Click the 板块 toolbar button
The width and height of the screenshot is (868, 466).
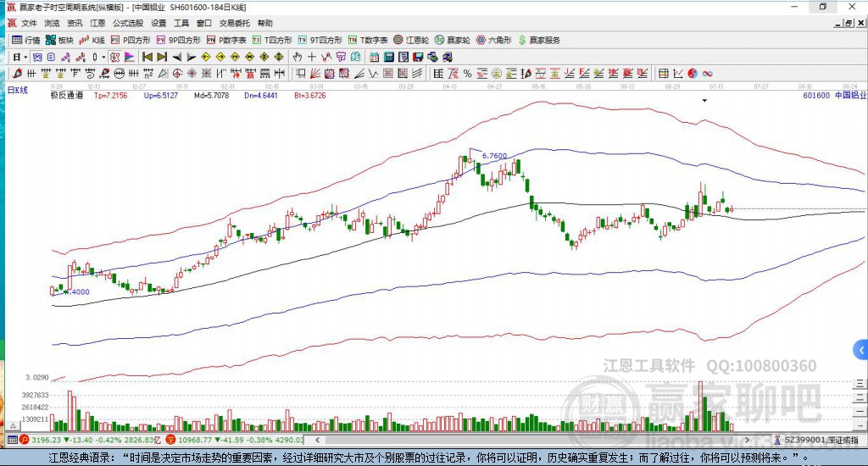coord(60,40)
